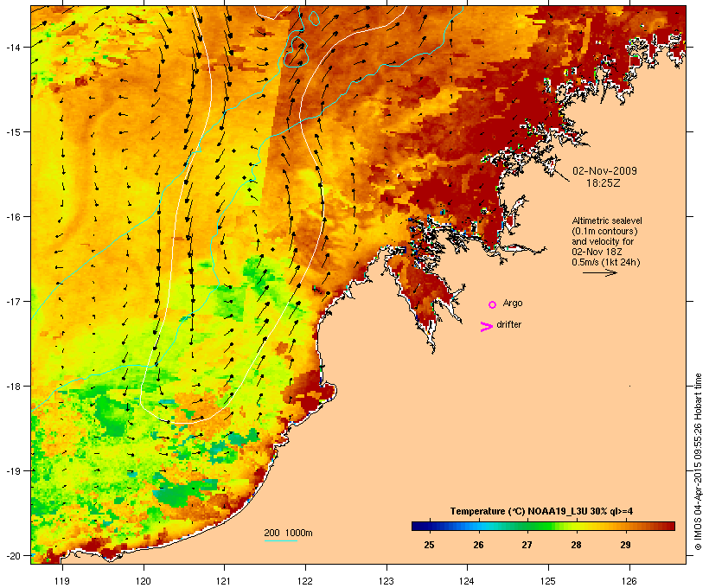Click the 26 tick on temperature scale
The height and width of the screenshot is (588, 709).
click(478, 545)
